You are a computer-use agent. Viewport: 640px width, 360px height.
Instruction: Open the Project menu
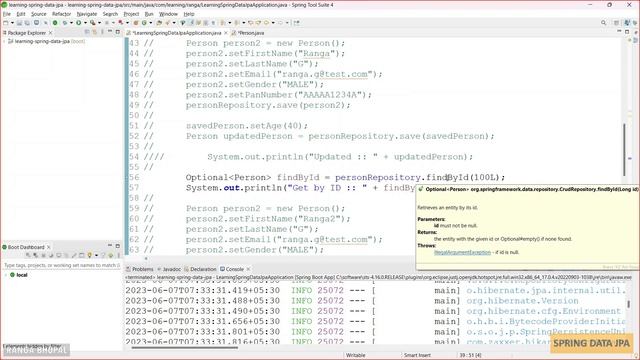[131, 14]
